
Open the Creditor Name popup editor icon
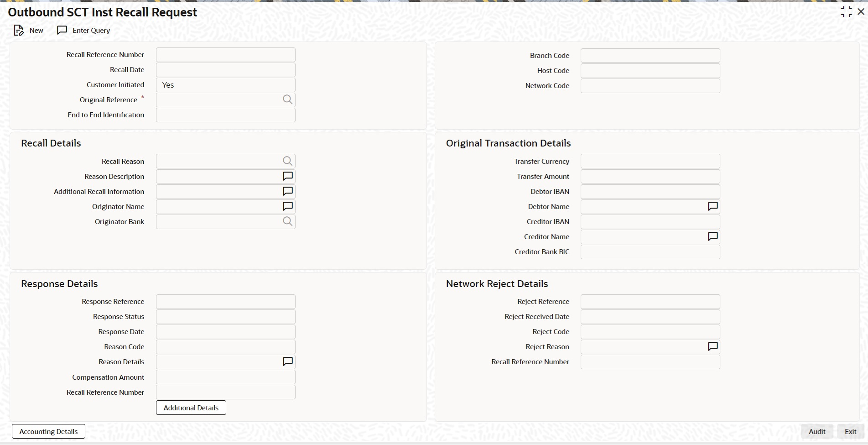click(x=712, y=236)
